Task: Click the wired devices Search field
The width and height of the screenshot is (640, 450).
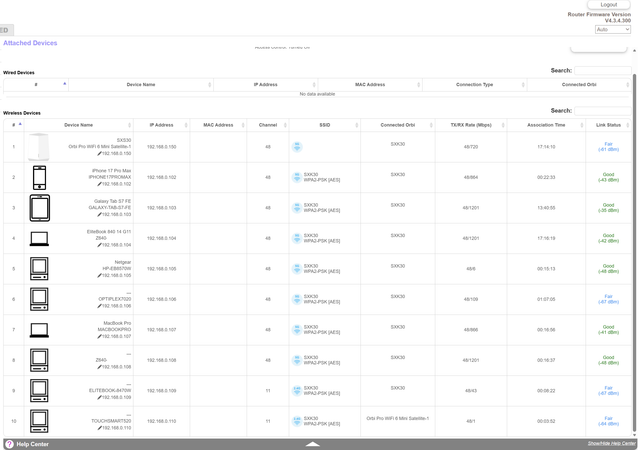Action: (602, 71)
